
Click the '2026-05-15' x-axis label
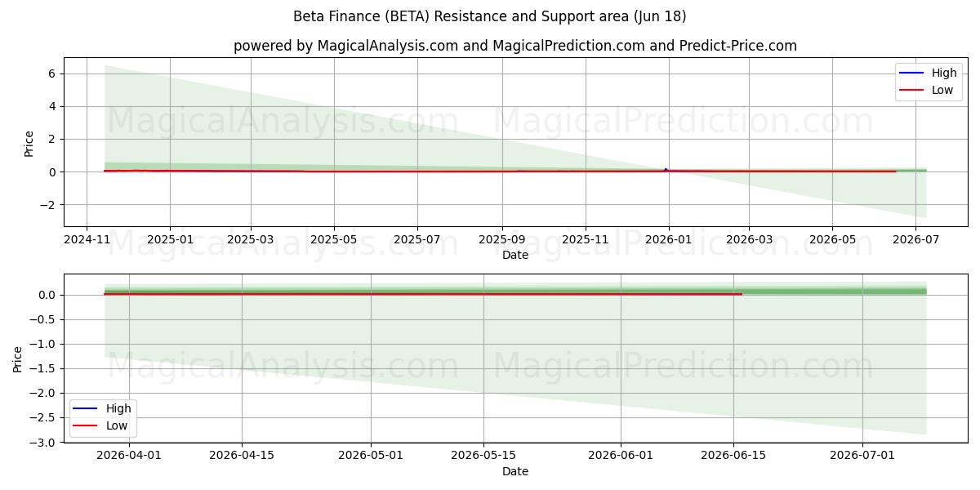click(x=483, y=457)
